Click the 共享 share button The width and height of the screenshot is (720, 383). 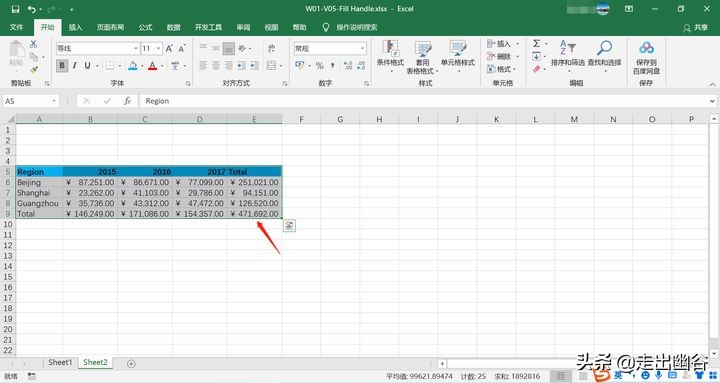[x=696, y=28]
